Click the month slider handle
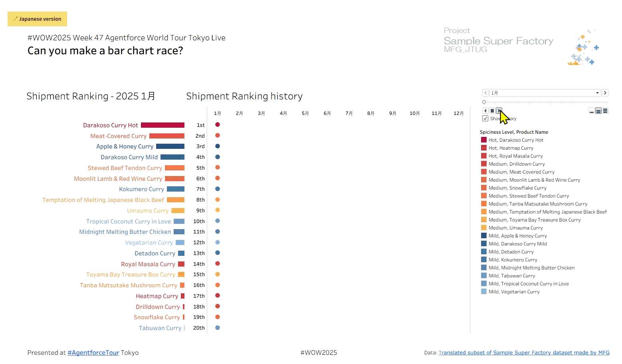The image size is (622, 364). pyautogui.click(x=484, y=102)
